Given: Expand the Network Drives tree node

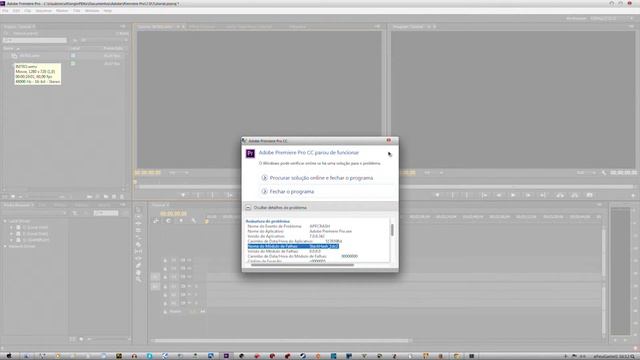Looking at the screenshot, I should coord(5,247).
